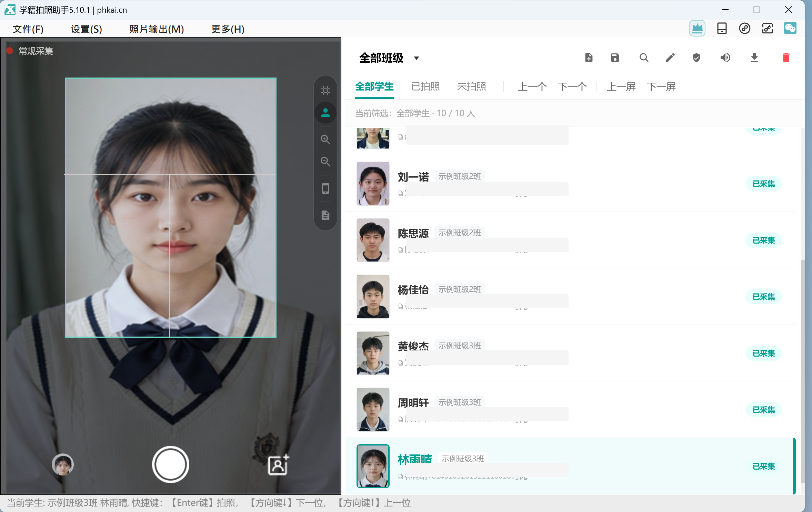The height and width of the screenshot is (512, 812).
Task: Click the image link tool icon
Action: (767, 28)
